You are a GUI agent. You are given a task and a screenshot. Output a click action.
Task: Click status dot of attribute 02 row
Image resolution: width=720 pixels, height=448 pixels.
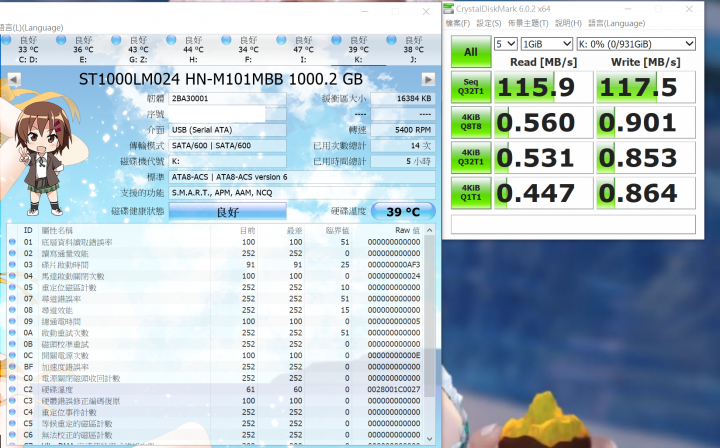pyautogui.click(x=12, y=253)
